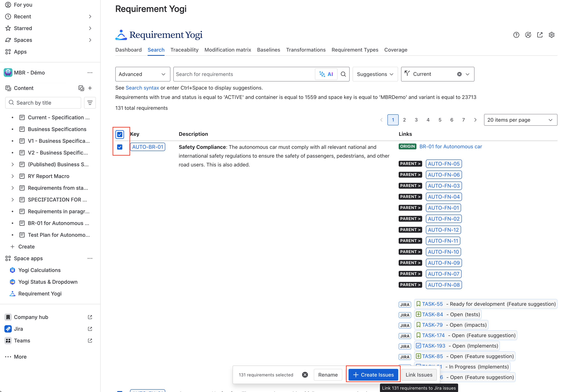The image size is (563, 392).
Task: Open Jira external link icon
Action: pos(90,329)
